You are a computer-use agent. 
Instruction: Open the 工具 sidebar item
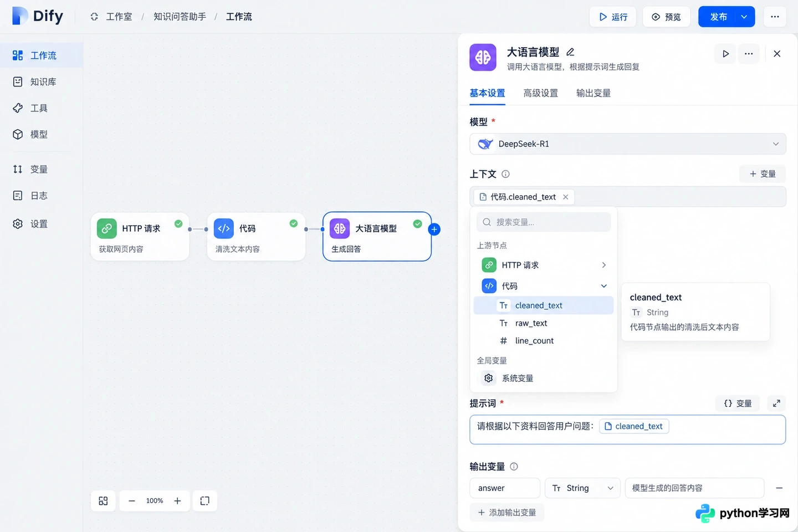[42, 108]
